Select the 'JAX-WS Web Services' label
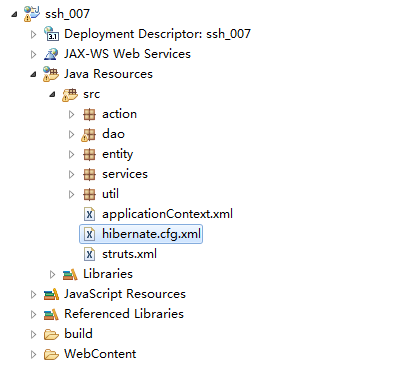 point(127,54)
